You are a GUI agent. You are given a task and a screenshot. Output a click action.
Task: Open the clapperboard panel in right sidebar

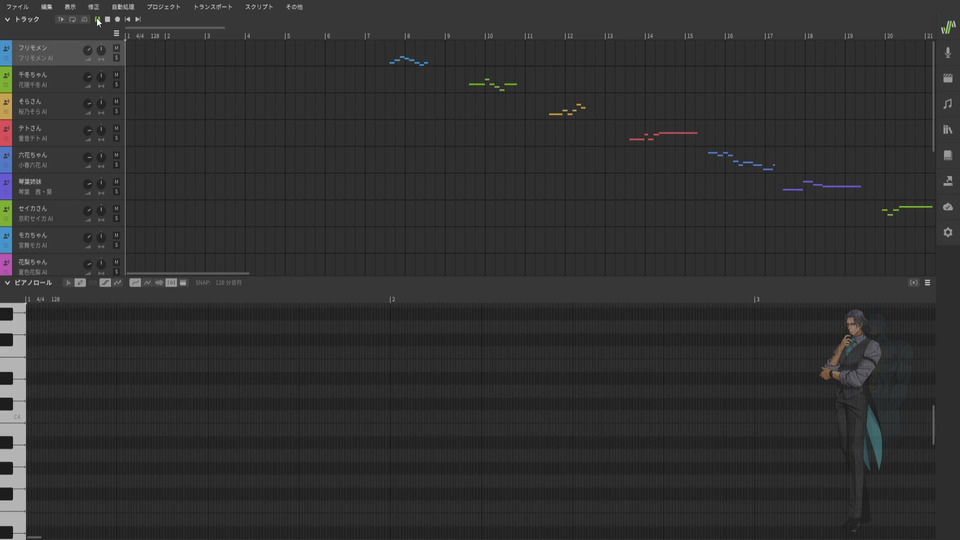(948, 78)
